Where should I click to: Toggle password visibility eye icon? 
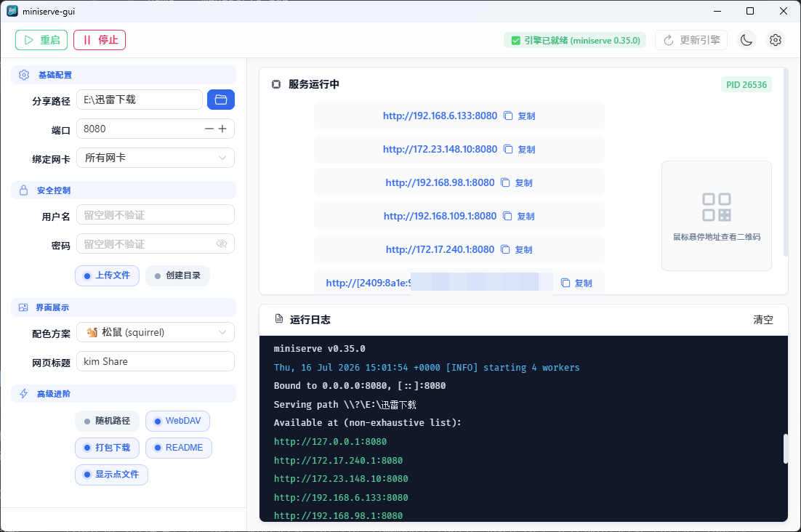(x=222, y=244)
